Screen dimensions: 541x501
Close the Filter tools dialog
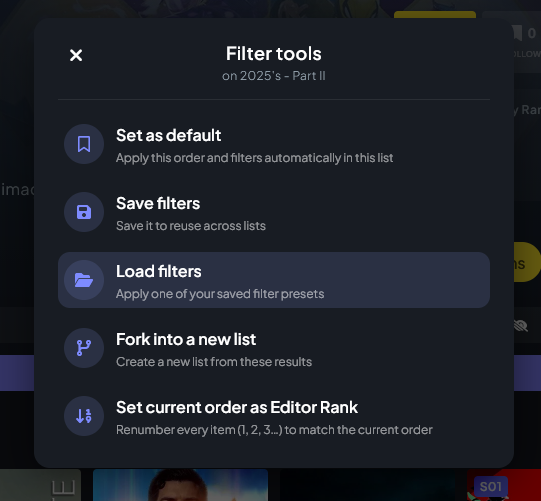point(76,55)
